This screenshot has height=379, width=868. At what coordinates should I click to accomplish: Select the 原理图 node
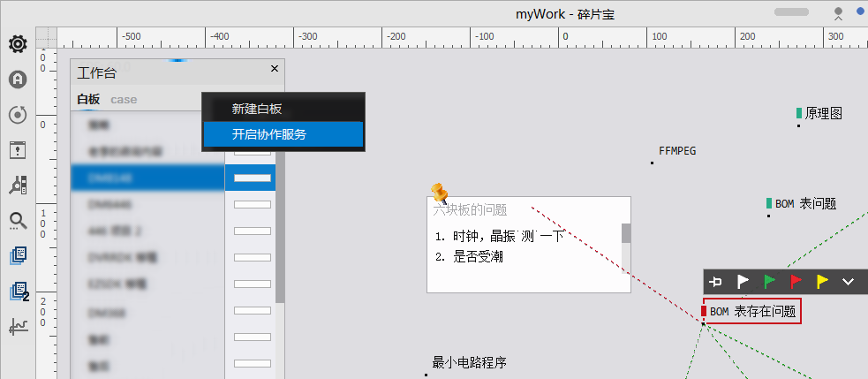pos(824,113)
